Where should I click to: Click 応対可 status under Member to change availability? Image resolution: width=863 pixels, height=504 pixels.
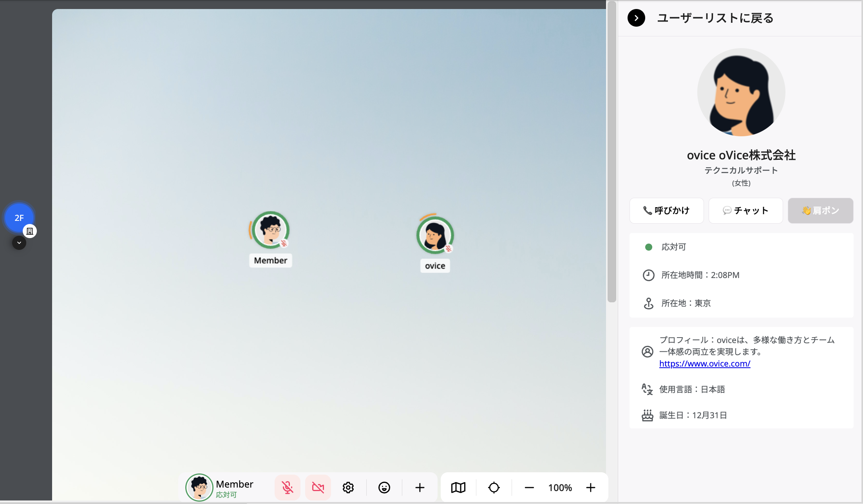tap(226, 495)
